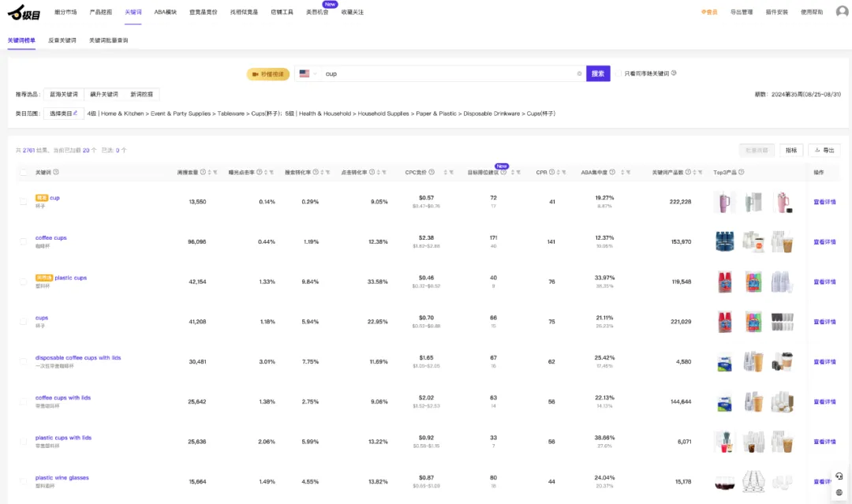Click the help icon beside the market keyword checkbox
This screenshot has height=504, width=852.
tap(674, 73)
